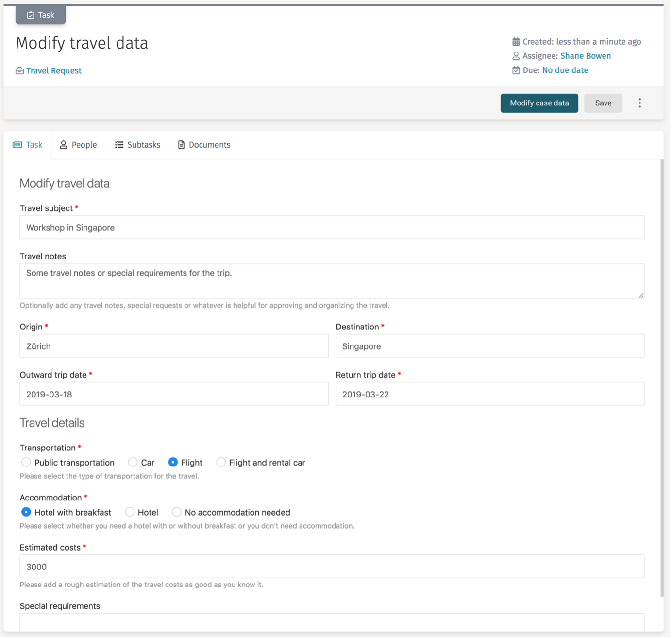This screenshot has width=672, height=638.
Task: Click the Modify case data button
Action: click(x=539, y=103)
